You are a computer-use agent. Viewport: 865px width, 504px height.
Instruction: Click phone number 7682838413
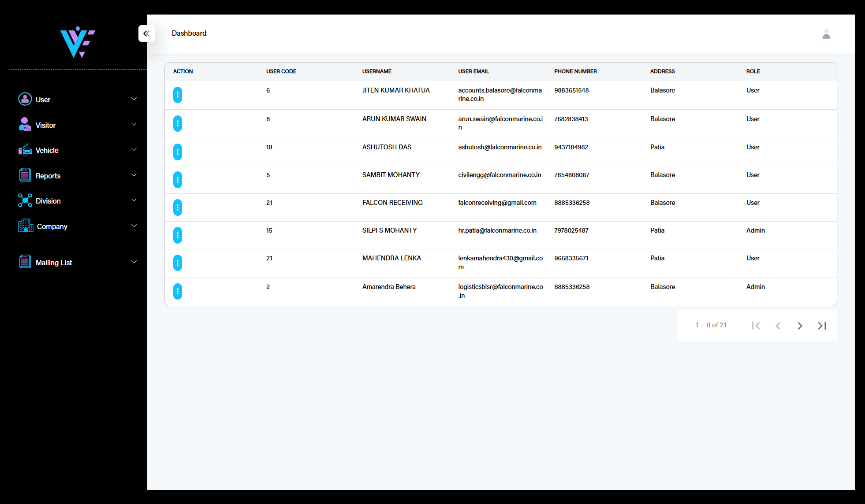[571, 119]
